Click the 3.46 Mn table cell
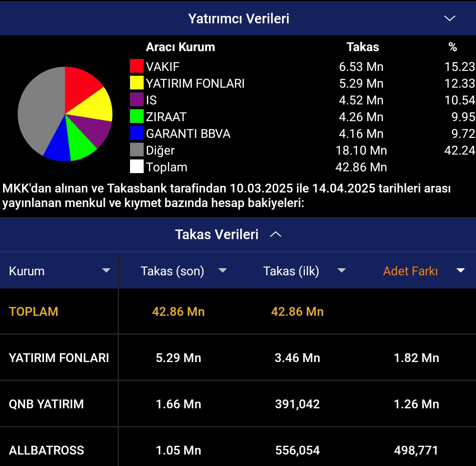 [297, 358]
